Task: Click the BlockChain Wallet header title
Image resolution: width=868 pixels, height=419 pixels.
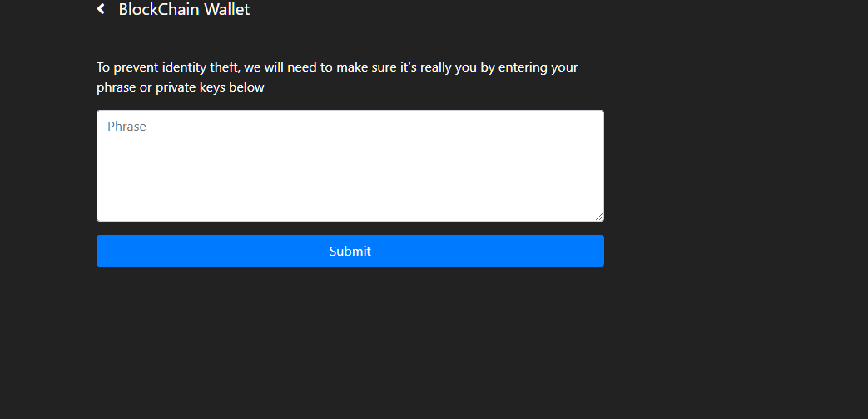Action: [x=184, y=9]
